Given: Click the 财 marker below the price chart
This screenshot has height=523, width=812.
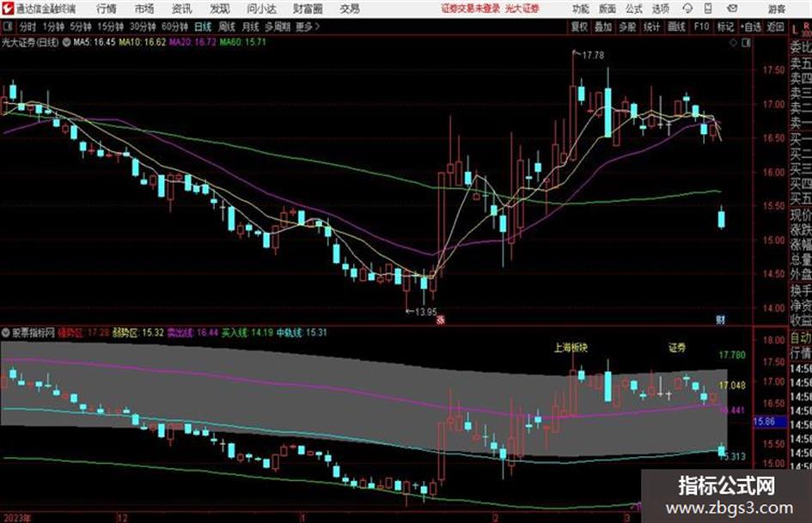Looking at the screenshot, I should coord(720,319).
